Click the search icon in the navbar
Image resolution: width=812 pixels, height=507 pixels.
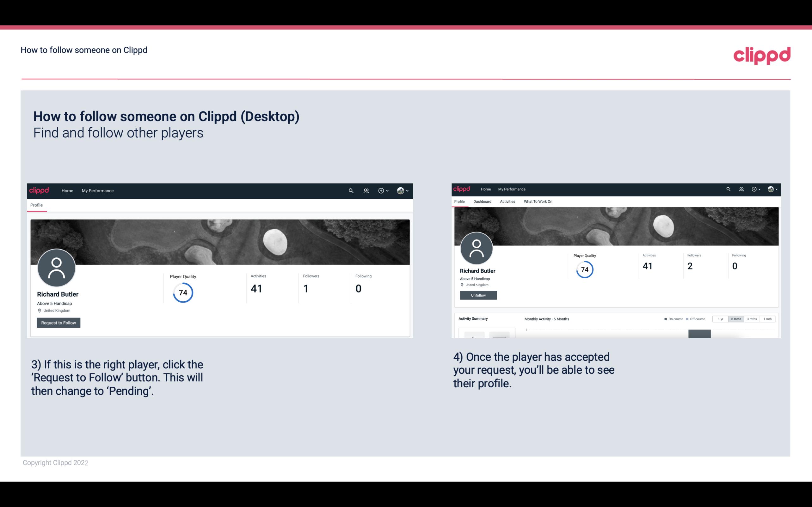click(350, 190)
